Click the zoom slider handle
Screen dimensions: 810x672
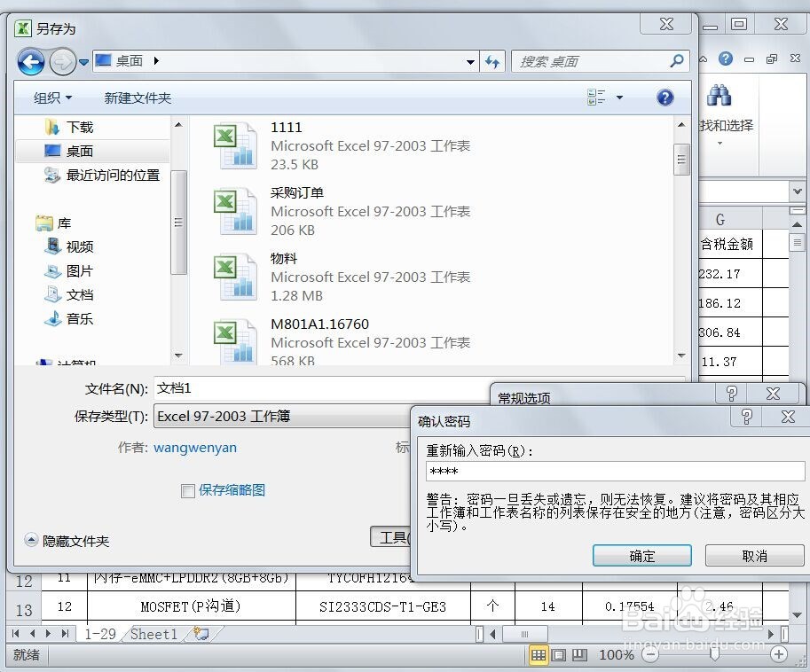(x=714, y=654)
